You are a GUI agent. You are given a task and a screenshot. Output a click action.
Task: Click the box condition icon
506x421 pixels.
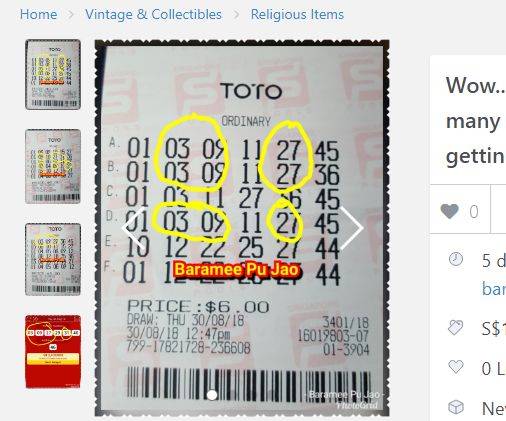456,407
